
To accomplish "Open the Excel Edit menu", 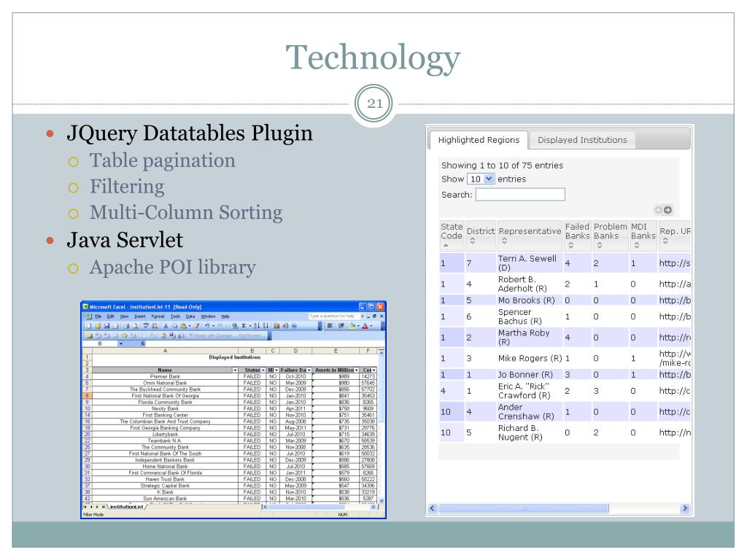I will click(x=111, y=316).
